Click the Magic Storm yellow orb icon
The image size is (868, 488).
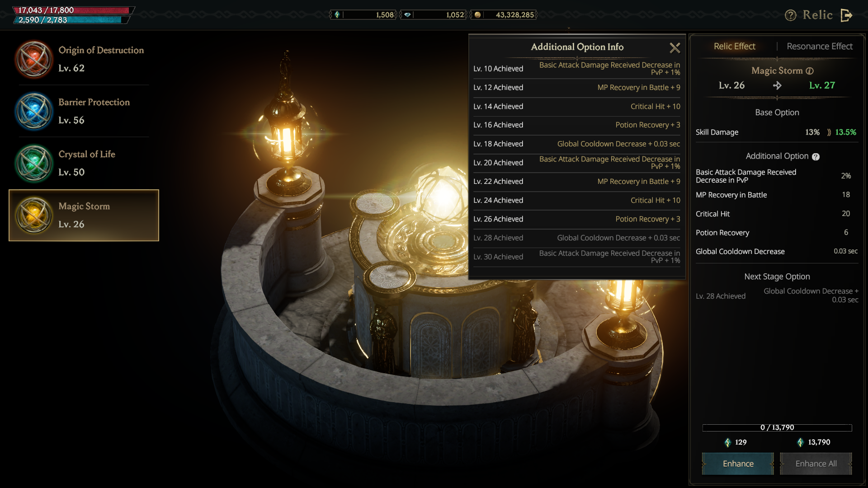(34, 215)
